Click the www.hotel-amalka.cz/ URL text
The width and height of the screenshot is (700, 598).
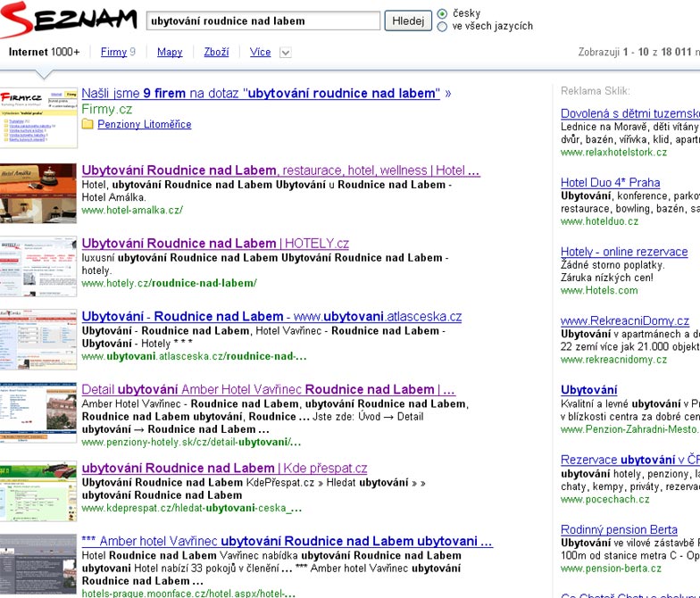(132, 211)
